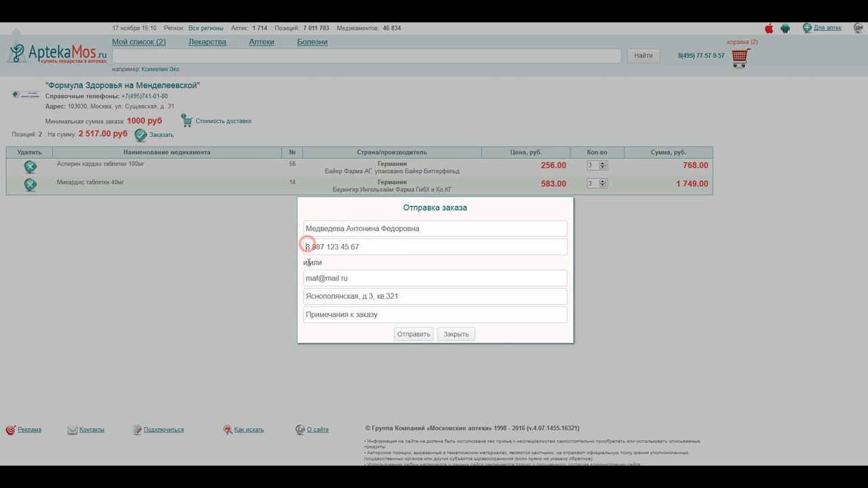Open the Лекарства menu
Image resolution: width=868 pixels, height=488 pixels.
coord(208,42)
